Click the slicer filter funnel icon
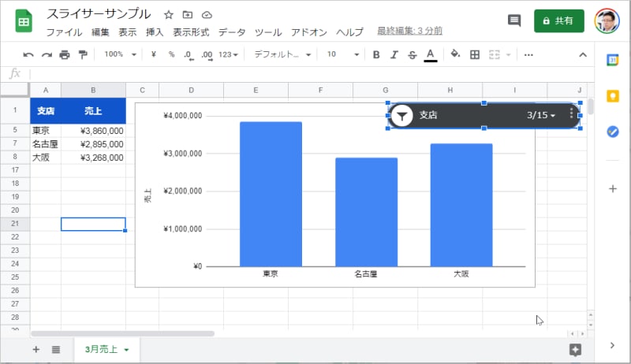631x364 pixels. click(x=401, y=116)
